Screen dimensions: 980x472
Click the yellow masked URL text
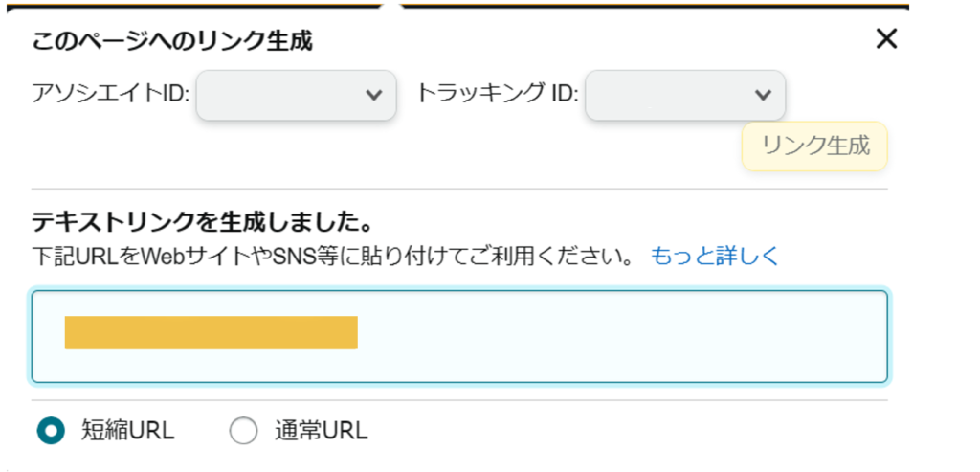212,332
